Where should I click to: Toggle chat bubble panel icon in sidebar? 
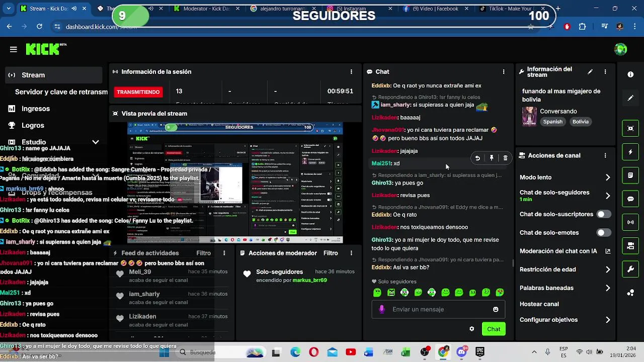coord(630,199)
